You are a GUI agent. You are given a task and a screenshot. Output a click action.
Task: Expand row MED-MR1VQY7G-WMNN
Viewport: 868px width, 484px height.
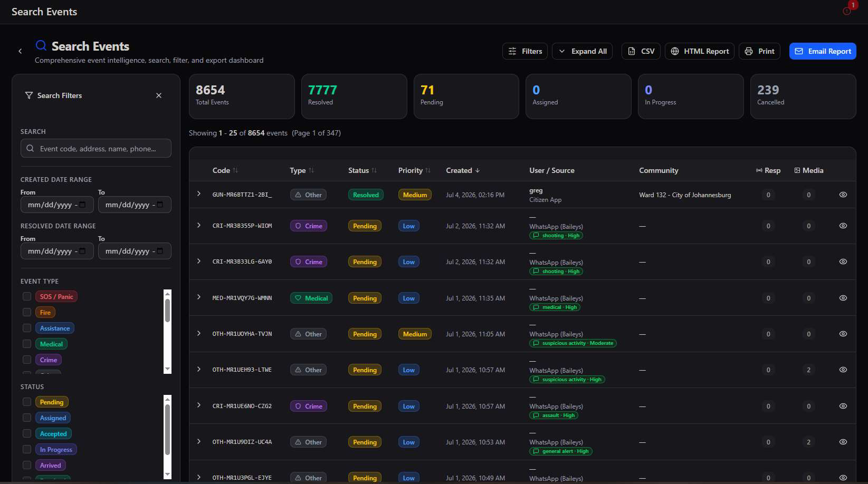(199, 297)
